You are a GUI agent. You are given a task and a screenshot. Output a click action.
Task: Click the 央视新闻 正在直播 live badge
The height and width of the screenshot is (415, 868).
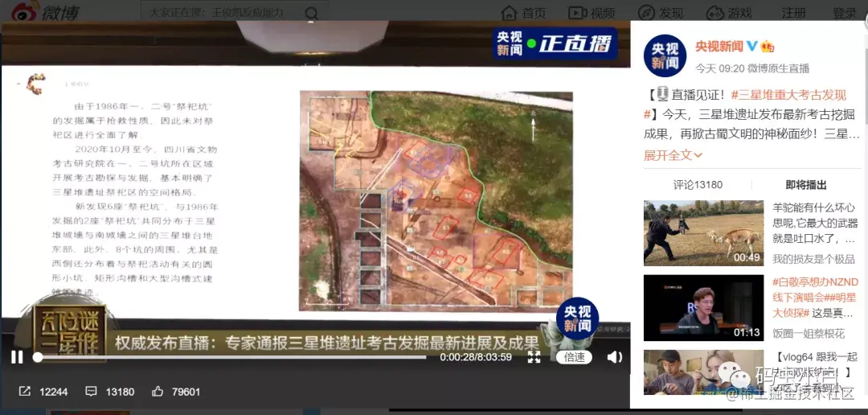[555, 43]
